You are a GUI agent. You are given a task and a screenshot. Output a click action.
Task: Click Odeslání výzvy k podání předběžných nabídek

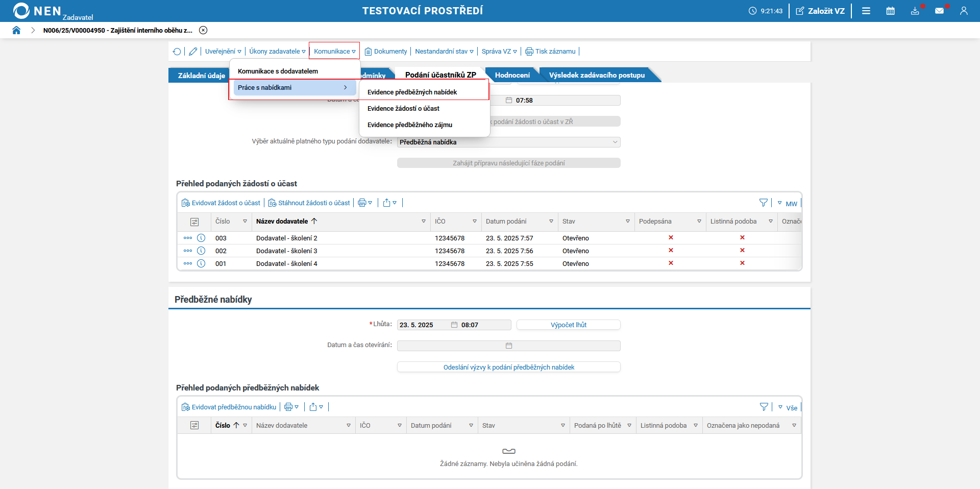(x=508, y=367)
